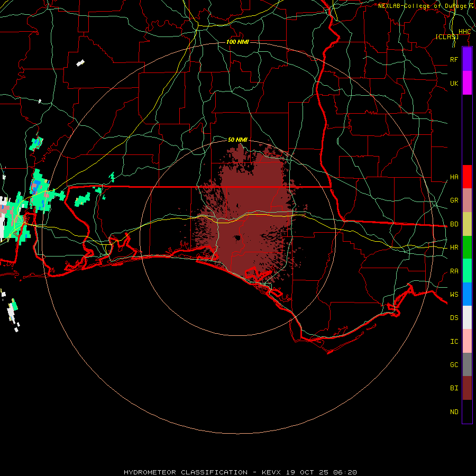Click the [CLAS] units label

coord(447,36)
